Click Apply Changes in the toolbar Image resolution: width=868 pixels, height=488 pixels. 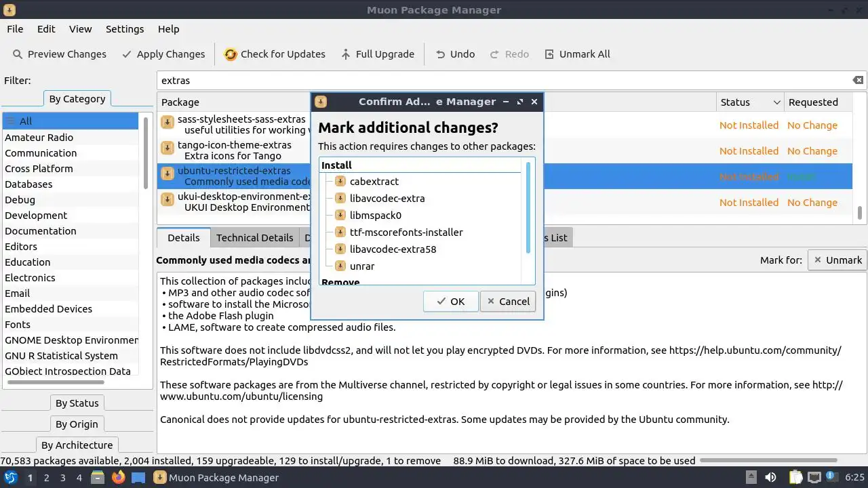163,54
